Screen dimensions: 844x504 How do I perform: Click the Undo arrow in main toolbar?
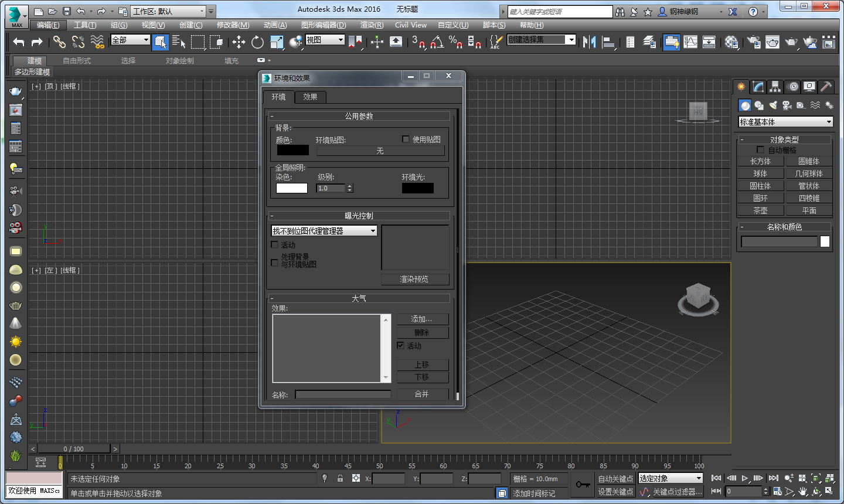point(19,42)
